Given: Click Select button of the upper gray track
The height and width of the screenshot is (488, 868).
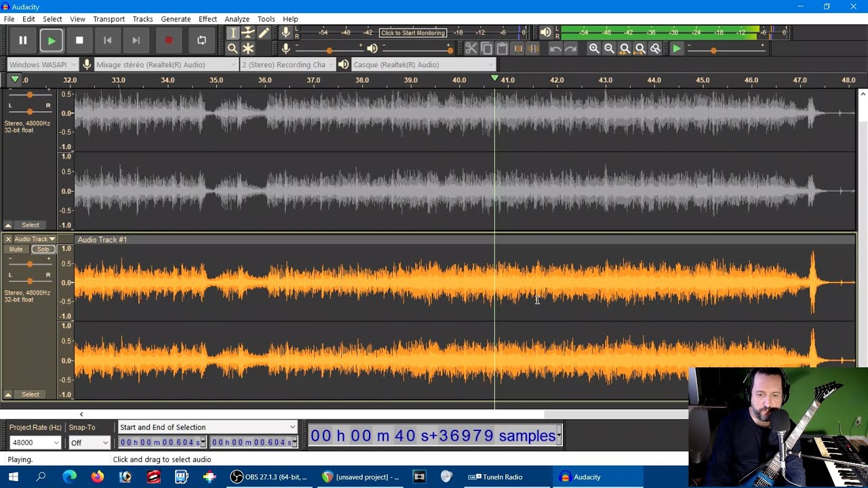Looking at the screenshot, I should (x=31, y=225).
